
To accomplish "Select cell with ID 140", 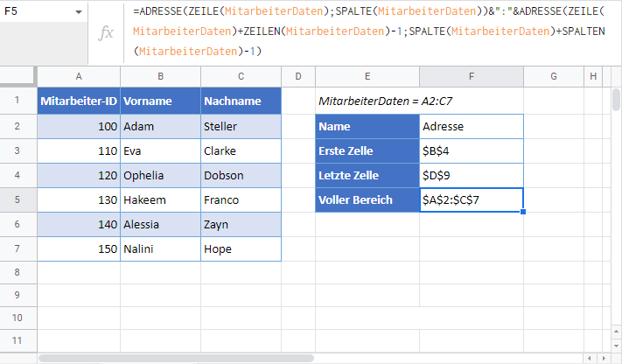I will coord(79,224).
